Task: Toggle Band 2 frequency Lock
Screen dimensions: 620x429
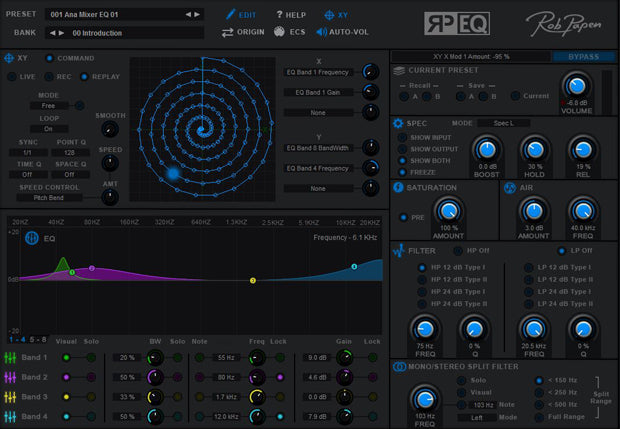Action: coord(280,377)
